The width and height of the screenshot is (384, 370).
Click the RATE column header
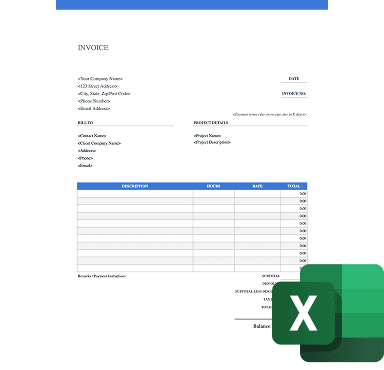257,186
